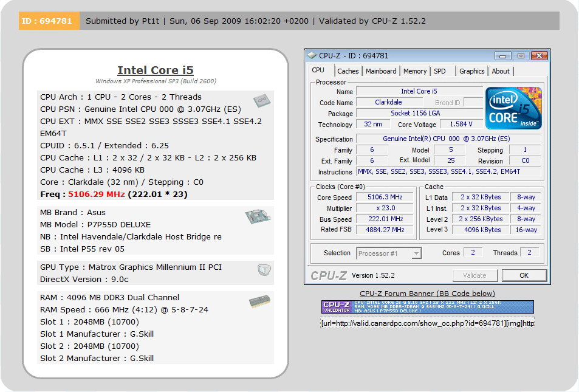Image resolution: width=579 pixels, height=392 pixels.
Task: Click the Revision value C0
Action: [x=525, y=160]
